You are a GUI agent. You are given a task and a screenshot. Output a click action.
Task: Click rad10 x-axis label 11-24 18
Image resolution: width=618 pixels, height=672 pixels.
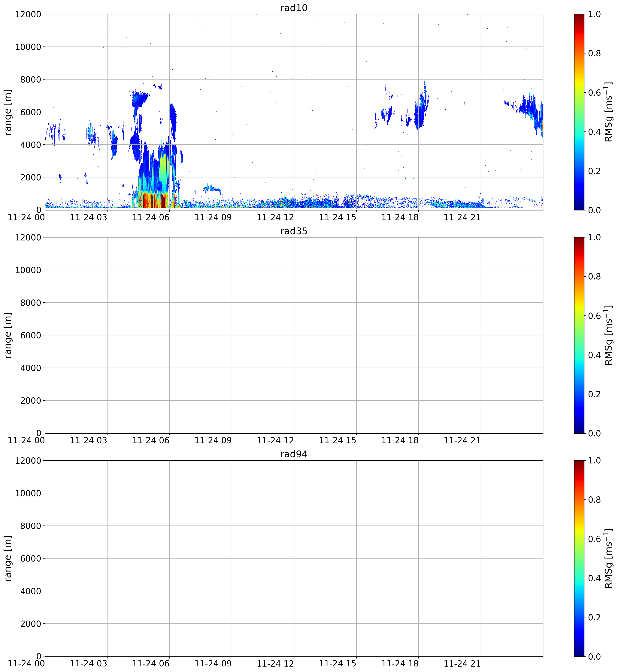400,217
